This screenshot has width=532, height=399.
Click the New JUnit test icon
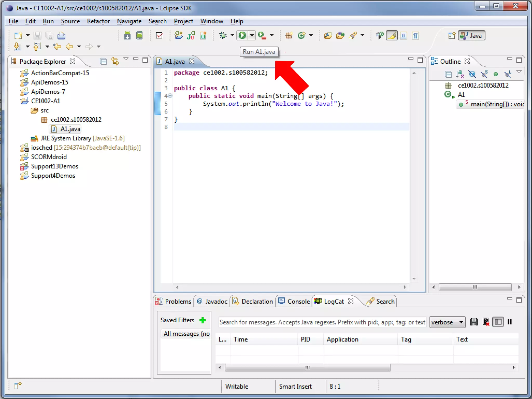191,35
